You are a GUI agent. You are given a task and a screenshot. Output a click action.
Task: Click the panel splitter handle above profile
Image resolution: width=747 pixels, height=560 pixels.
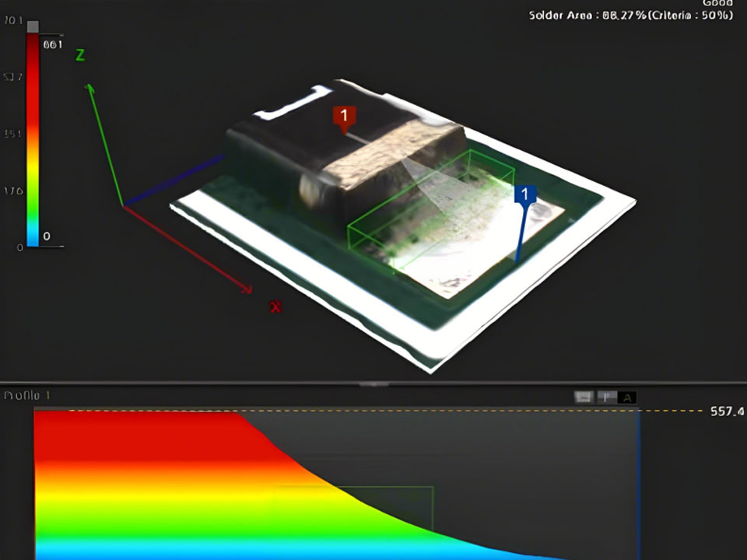[373, 383]
